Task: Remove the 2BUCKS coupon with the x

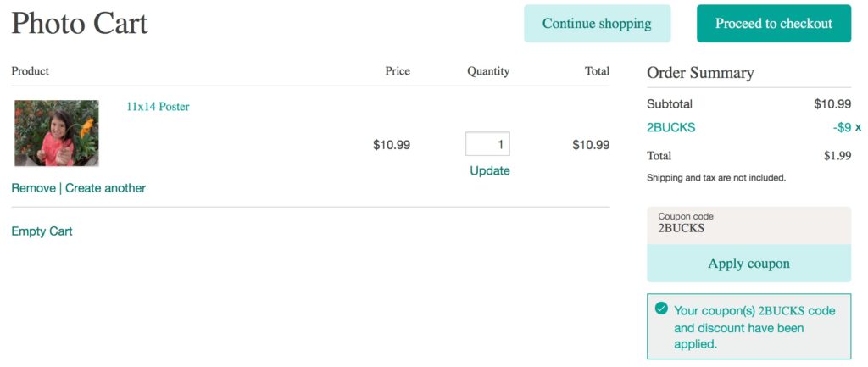Action: click(x=858, y=128)
